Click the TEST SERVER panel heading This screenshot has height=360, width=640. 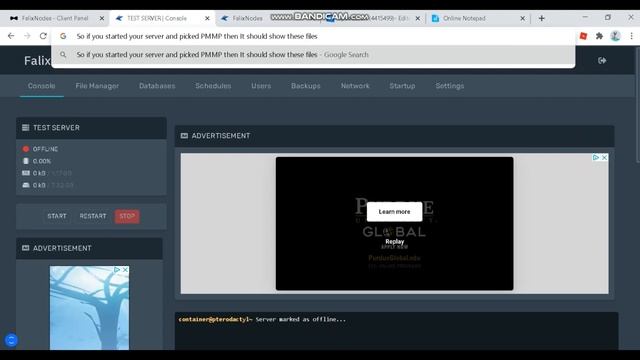56,128
